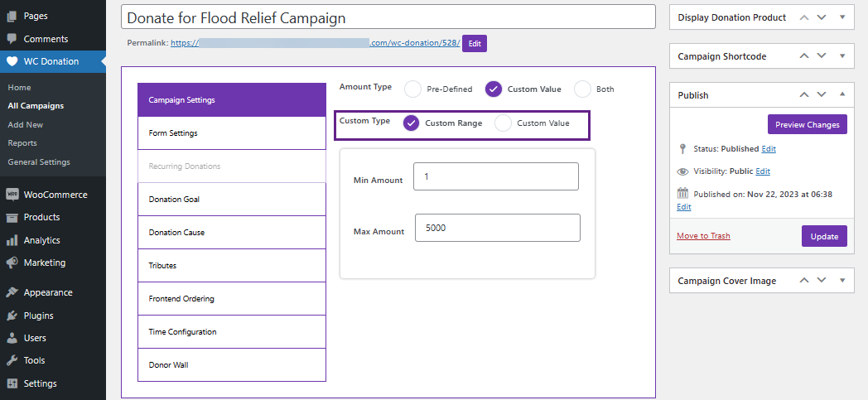Expand the Campaign Shortcode panel
The image size is (868, 400).
tap(842, 56)
